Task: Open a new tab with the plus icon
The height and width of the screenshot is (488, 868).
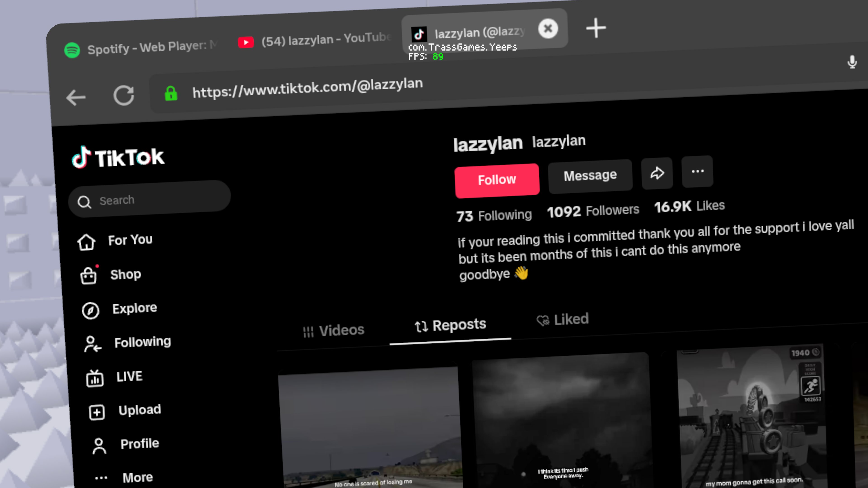Action: click(596, 28)
